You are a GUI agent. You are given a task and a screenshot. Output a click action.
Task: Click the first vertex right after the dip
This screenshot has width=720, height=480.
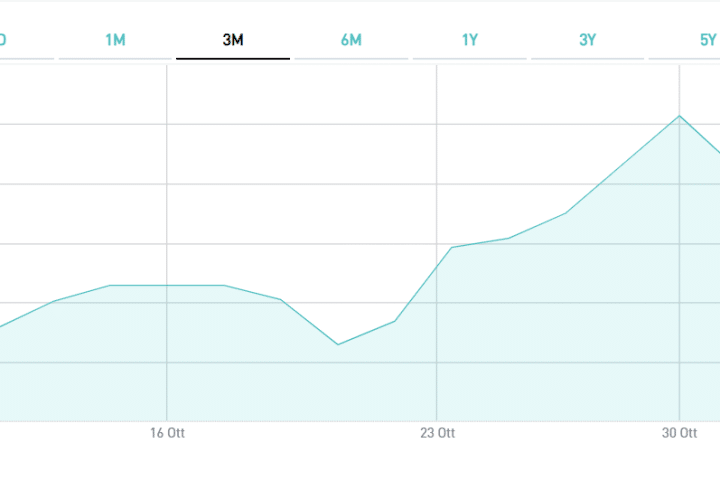tap(395, 321)
